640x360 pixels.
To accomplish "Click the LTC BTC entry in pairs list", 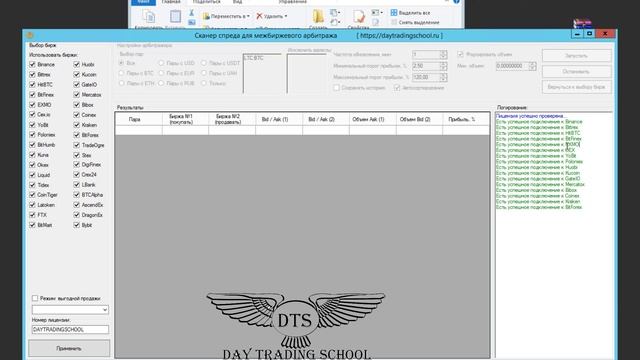I will pyautogui.click(x=254, y=58).
